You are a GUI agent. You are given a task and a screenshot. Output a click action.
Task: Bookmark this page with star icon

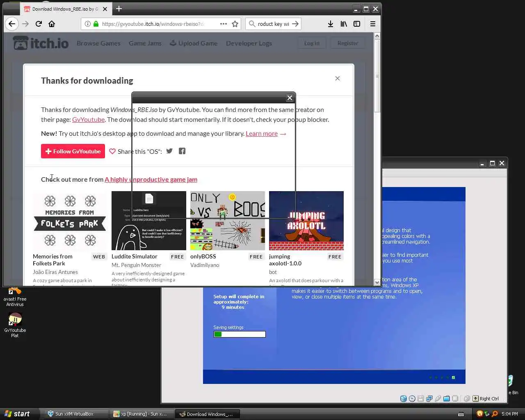click(235, 24)
